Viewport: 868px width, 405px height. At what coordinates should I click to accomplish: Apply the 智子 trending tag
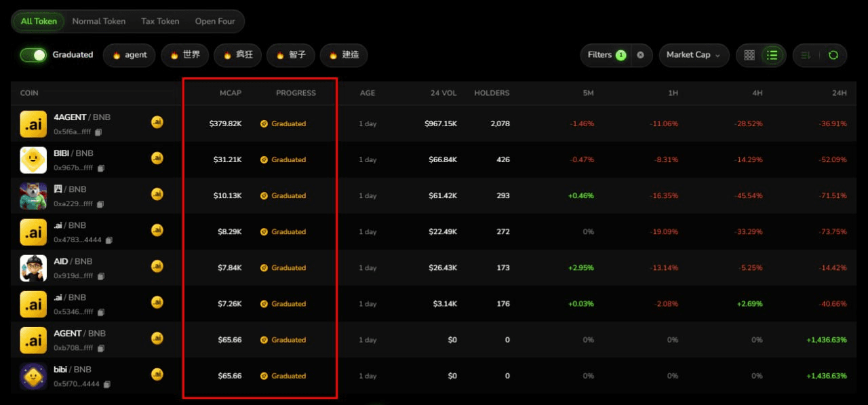tap(291, 55)
